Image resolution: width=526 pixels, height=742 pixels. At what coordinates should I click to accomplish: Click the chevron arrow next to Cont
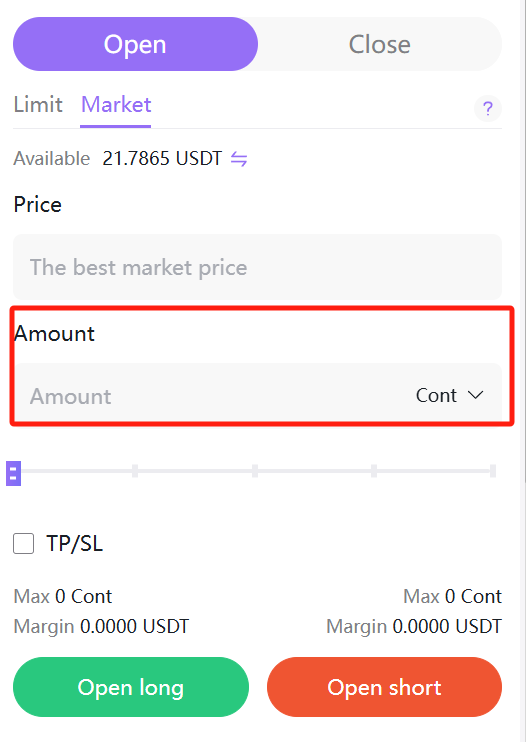click(x=475, y=395)
